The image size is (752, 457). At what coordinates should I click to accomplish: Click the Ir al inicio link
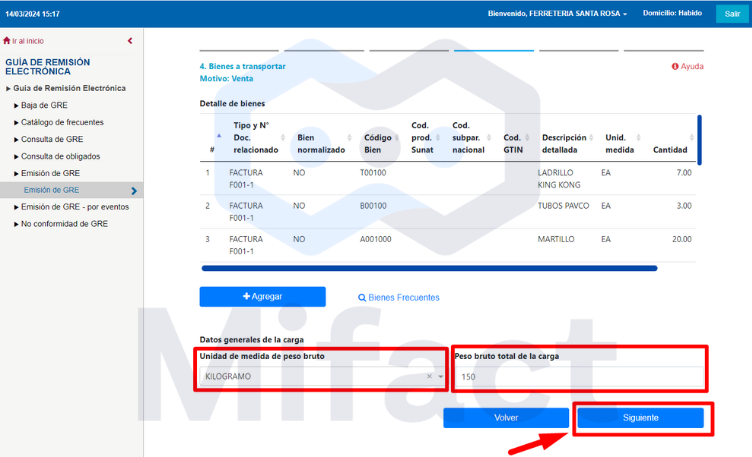28,41
